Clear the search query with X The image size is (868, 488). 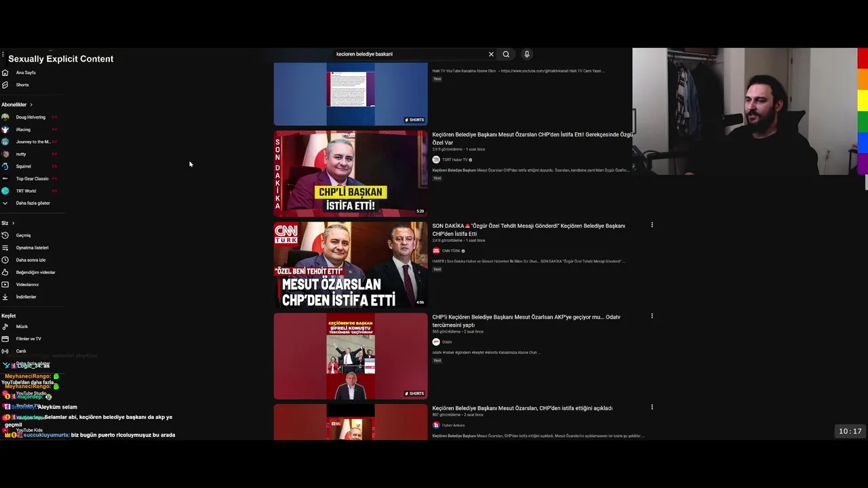click(x=491, y=54)
